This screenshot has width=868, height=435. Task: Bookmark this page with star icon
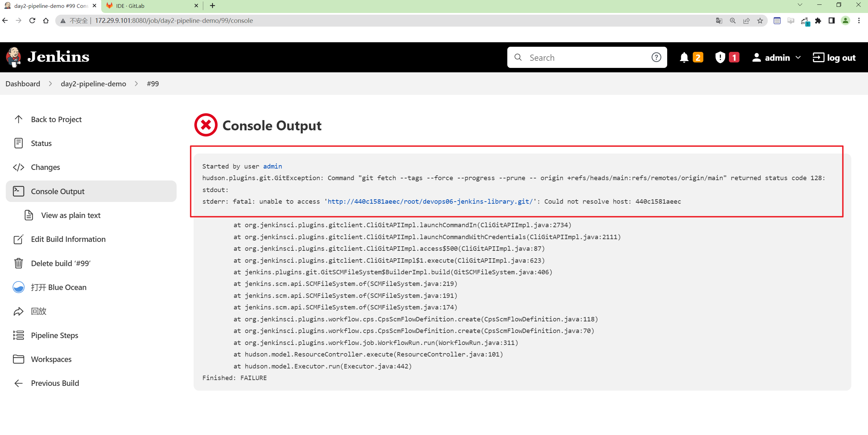(760, 21)
